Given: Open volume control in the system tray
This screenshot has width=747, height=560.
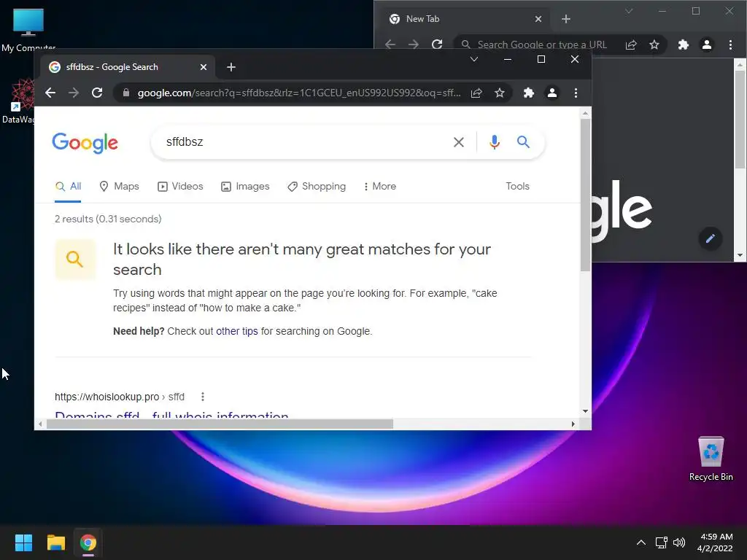Looking at the screenshot, I should [679, 542].
